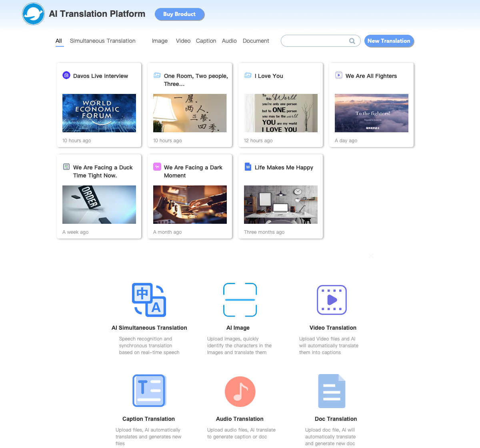Click the Doc Translation document icon
The width and height of the screenshot is (480, 448).
332,391
